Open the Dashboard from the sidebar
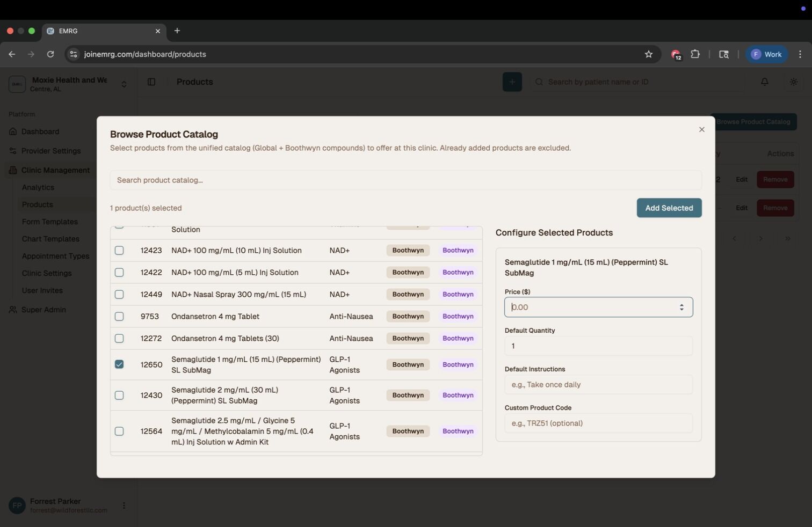 (40, 131)
